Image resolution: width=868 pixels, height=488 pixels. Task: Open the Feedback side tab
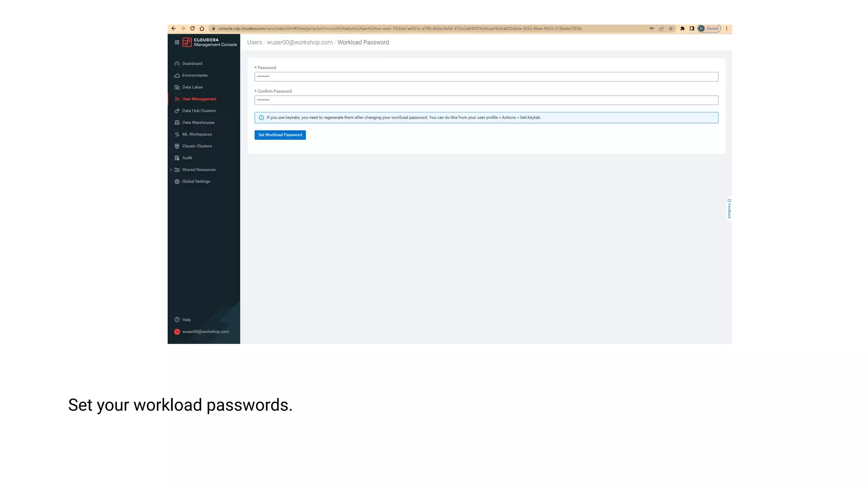(x=729, y=209)
